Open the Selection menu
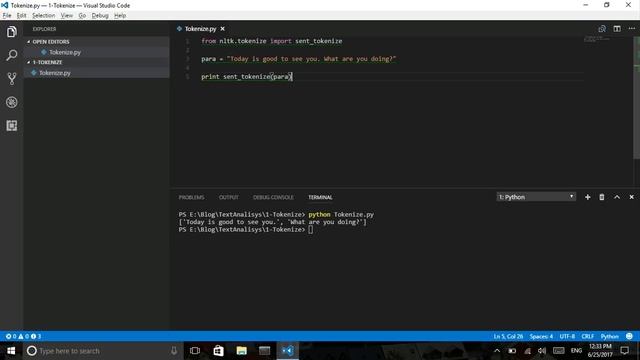The height and width of the screenshot is (360, 640). click(43, 16)
